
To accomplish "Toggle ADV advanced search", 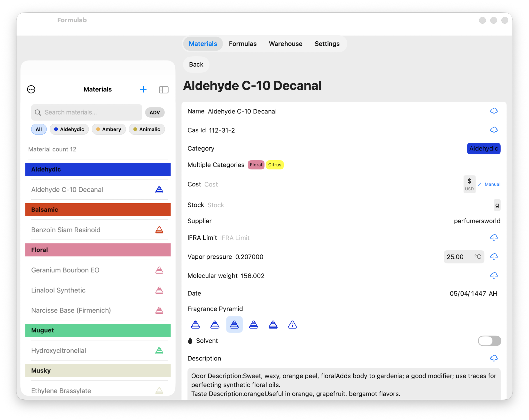I will coord(155,112).
